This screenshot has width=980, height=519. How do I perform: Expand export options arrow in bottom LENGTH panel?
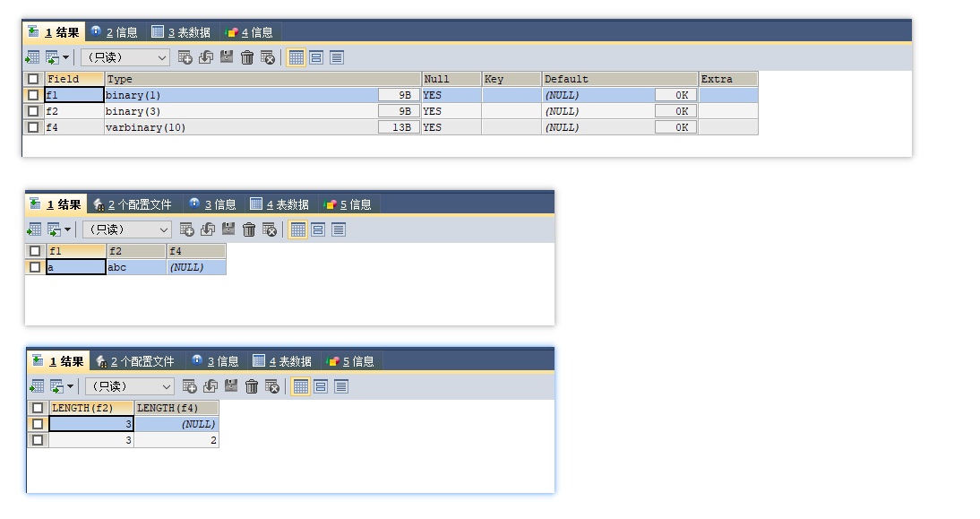pos(70,386)
